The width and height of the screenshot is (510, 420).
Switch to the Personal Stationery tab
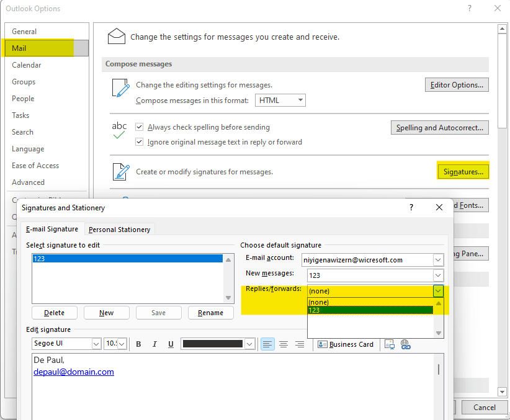click(119, 229)
